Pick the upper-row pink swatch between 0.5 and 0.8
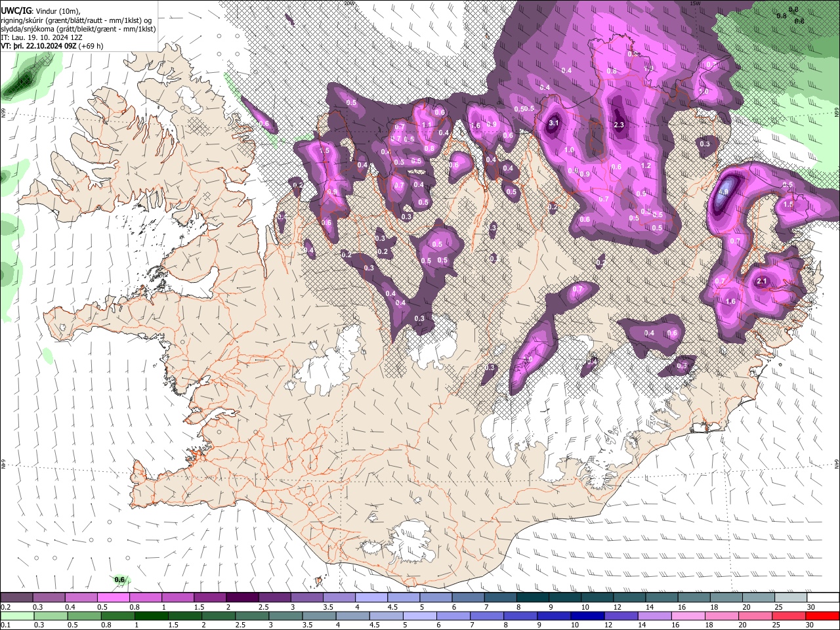The height and width of the screenshot is (630, 840). (x=113, y=598)
